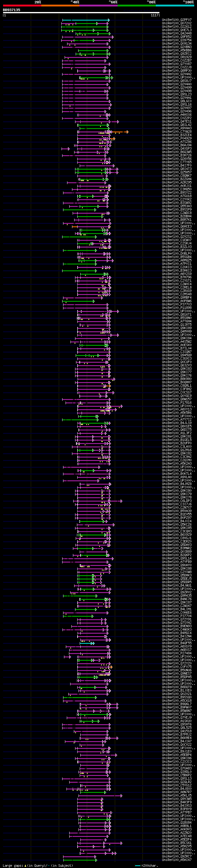
Task: Open hit UniRef100_Q41518
Action: 177,731
